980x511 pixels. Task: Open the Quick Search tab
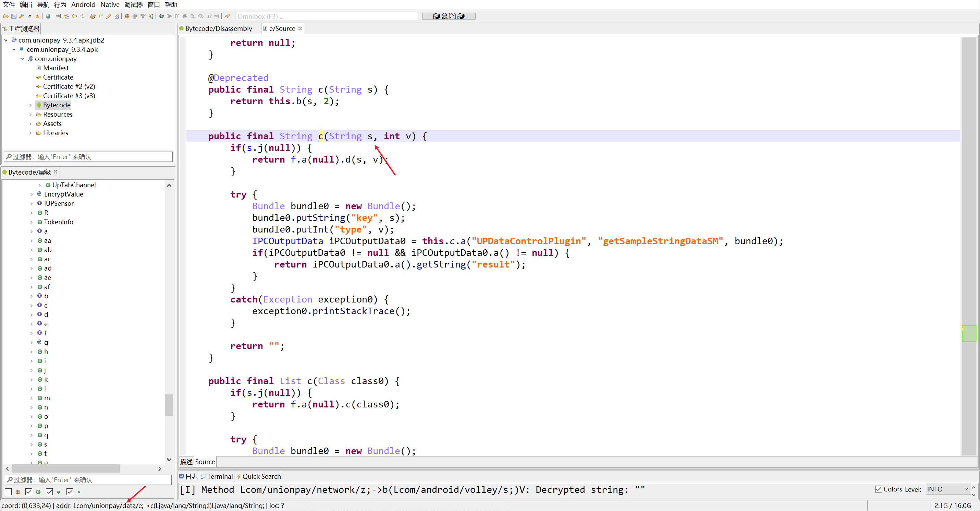(261, 476)
